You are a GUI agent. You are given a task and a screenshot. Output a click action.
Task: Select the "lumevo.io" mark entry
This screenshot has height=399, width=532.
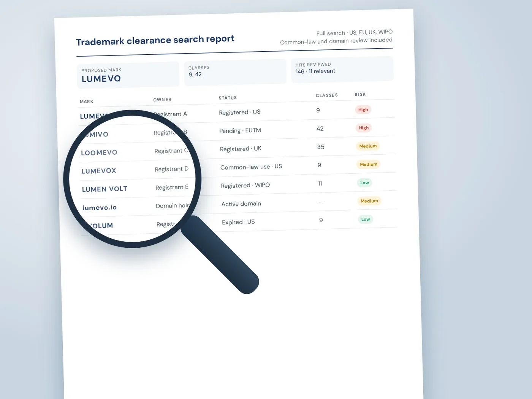pos(100,207)
